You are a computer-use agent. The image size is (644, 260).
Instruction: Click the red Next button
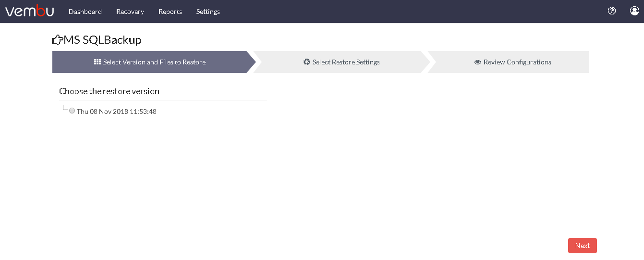(583, 246)
